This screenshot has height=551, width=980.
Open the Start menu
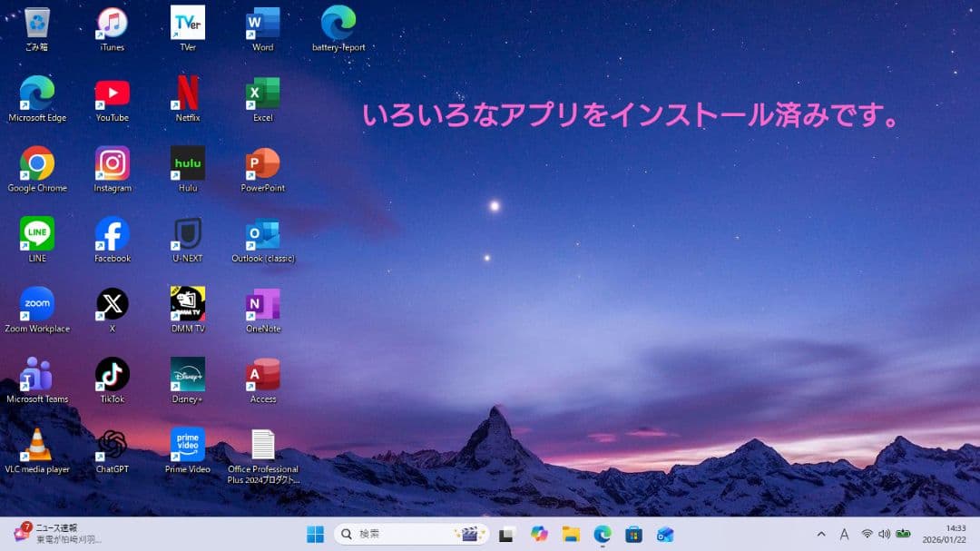(x=317, y=534)
